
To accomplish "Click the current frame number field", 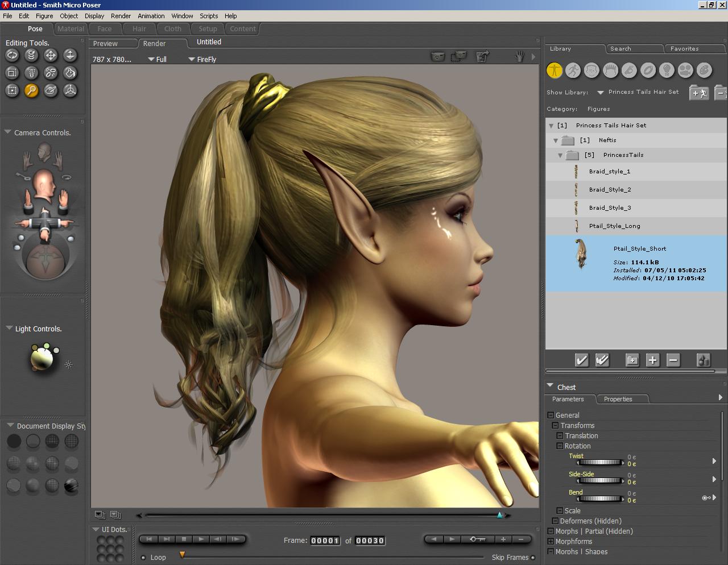I will tap(325, 541).
